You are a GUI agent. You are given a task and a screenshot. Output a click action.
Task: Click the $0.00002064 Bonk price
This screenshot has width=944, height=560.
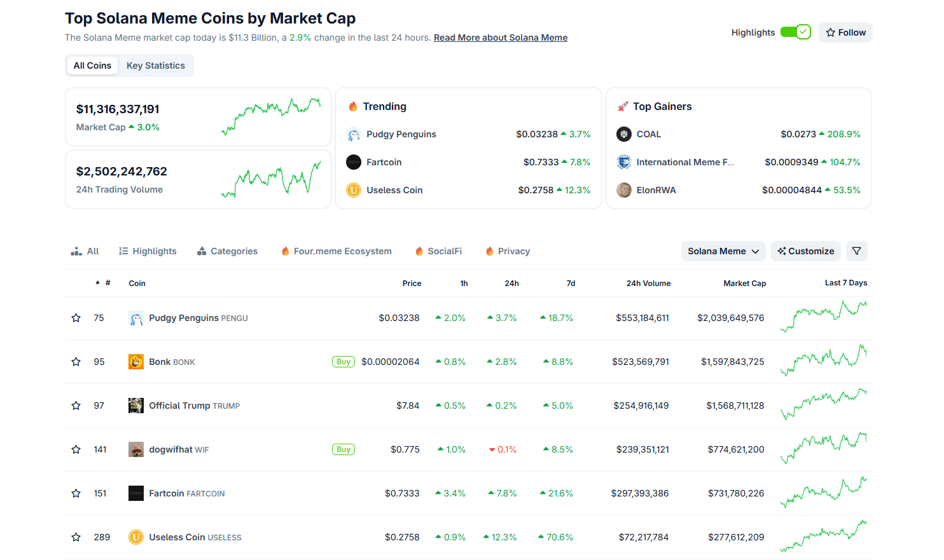point(391,362)
